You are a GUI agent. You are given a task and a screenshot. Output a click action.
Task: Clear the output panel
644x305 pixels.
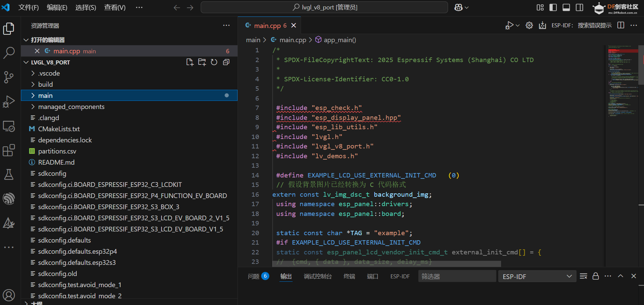[584, 276]
